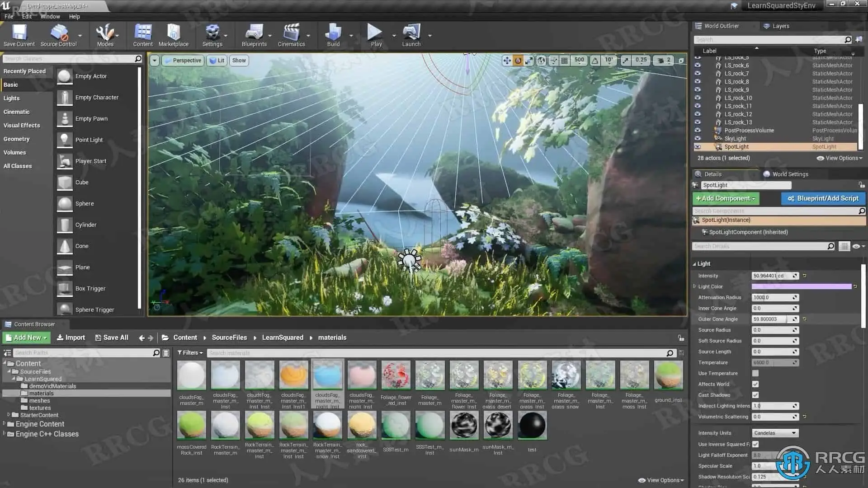Open the Intensity Units Candelas dropdown
The height and width of the screenshot is (488, 868).
coord(775,433)
